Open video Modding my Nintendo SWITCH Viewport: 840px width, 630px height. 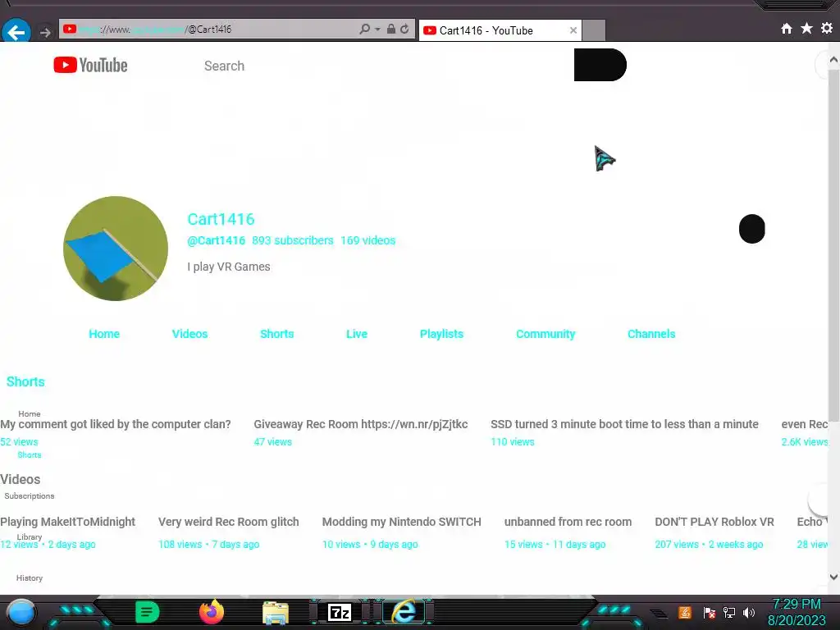coord(402,522)
